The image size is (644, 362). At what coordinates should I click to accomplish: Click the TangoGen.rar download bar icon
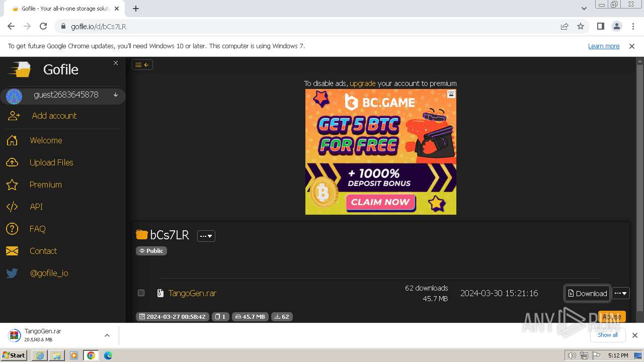pyautogui.click(x=15, y=335)
